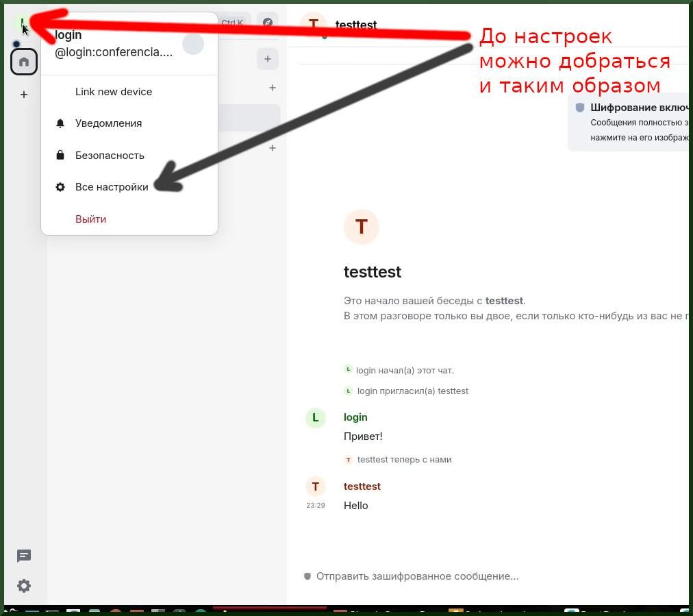The width and height of the screenshot is (693, 616).
Task: Select Безопасность in the user menu
Action: [110, 156]
